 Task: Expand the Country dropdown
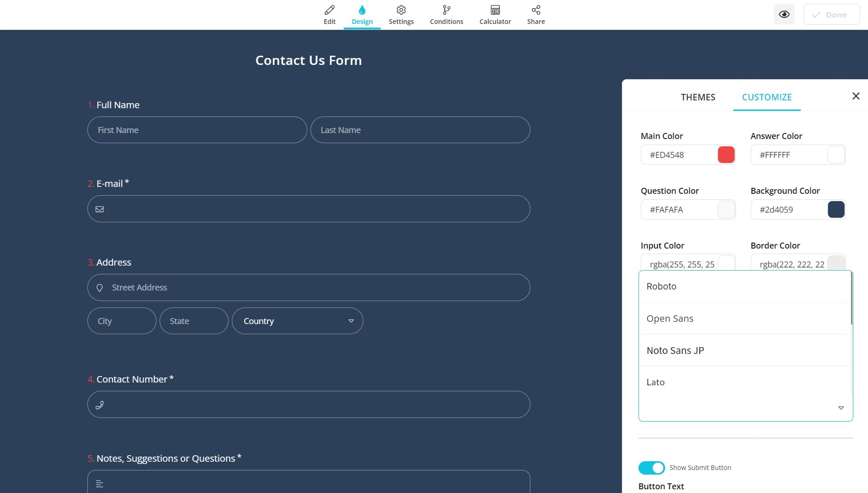point(351,321)
